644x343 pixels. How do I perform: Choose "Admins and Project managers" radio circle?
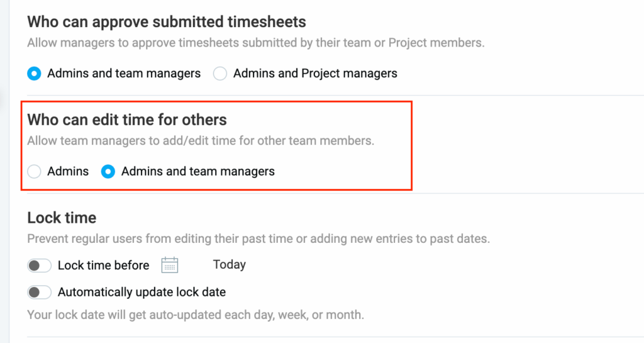pos(219,74)
